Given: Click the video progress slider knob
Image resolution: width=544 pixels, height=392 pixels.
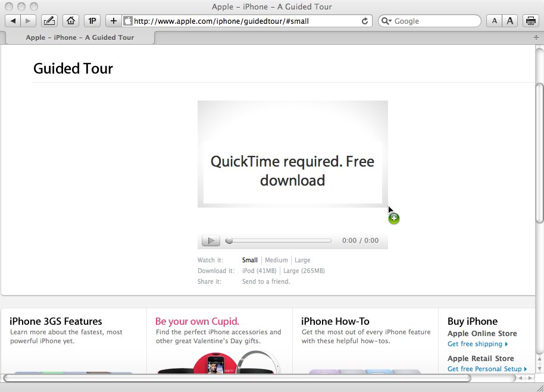Looking at the screenshot, I should (229, 240).
